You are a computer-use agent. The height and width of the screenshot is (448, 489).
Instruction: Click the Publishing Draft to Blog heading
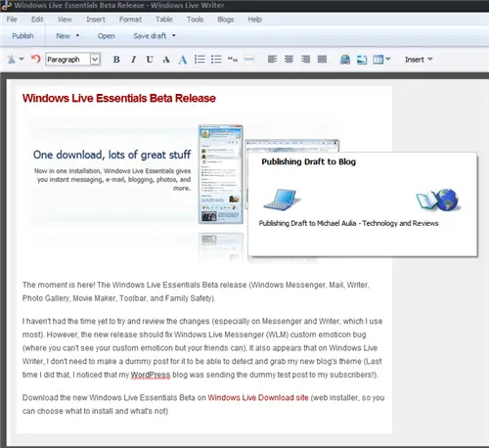308,161
